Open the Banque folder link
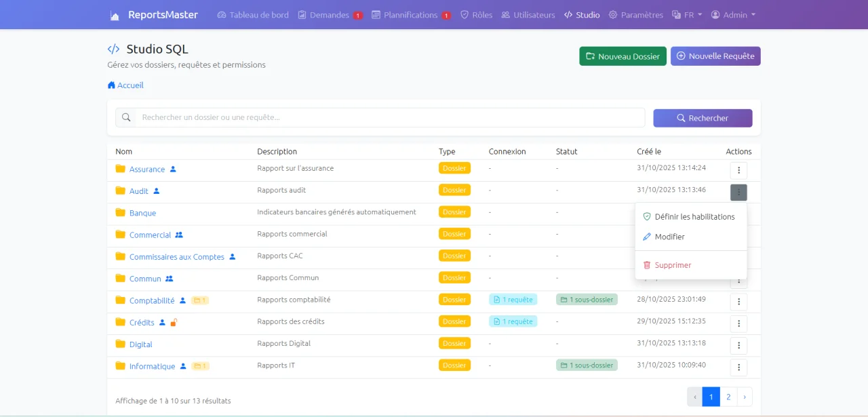This screenshot has height=417, width=868. (142, 213)
